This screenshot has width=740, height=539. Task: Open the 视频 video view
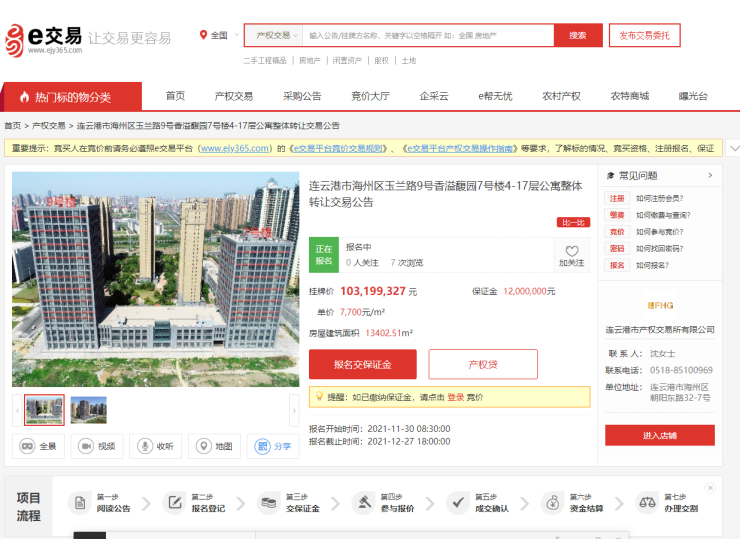97,446
